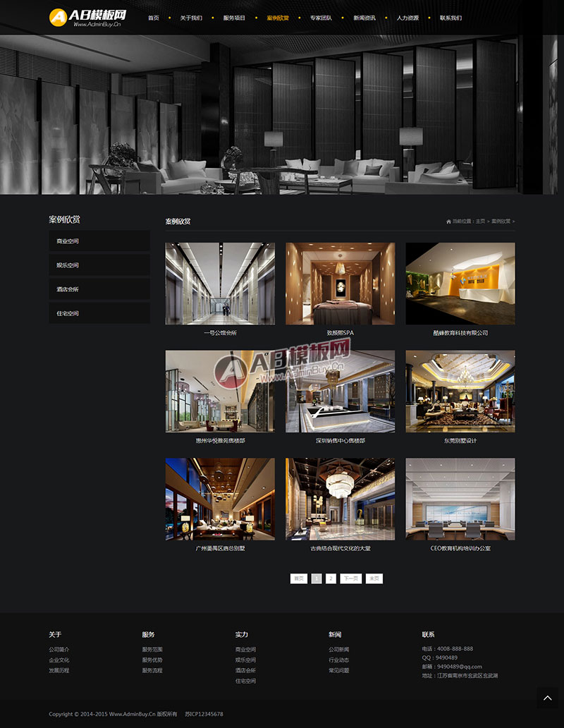Click pagination page 1 button
This screenshot has width=564, height=728.
[317, 578]
